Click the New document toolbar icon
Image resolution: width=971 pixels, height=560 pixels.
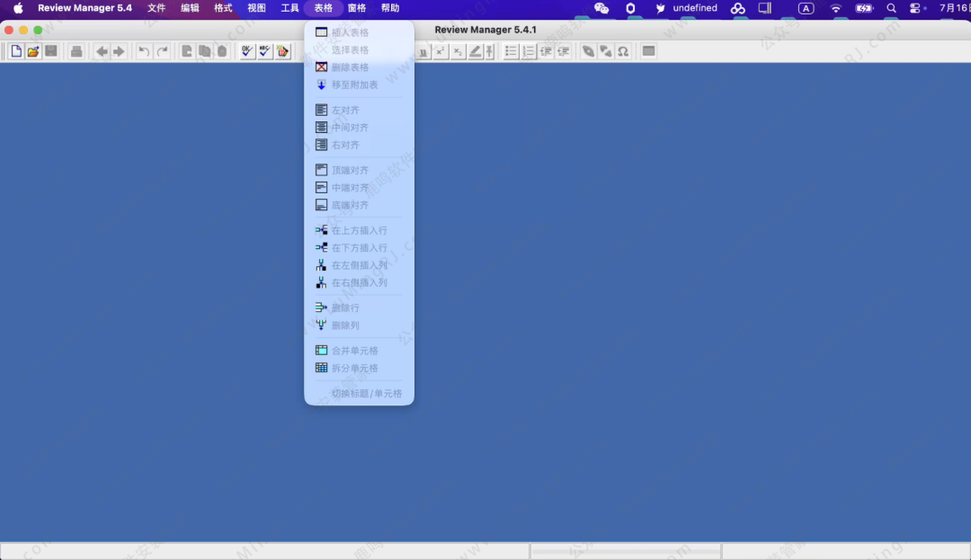click(16, 51)
